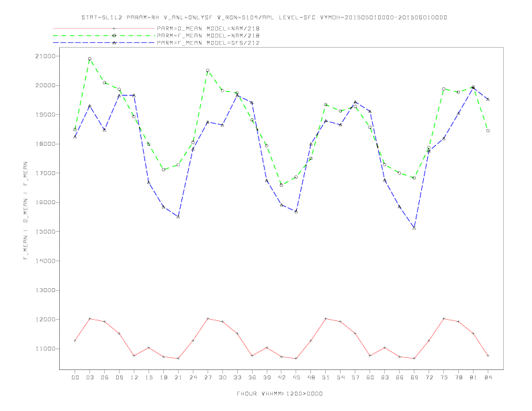Click the 19000 y-axis tick label
This screenshot has height=411, width=532.
[x=45, y=115]
